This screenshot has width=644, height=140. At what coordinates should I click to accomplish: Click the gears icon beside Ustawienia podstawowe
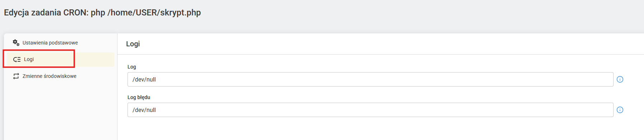(x=16, y=43)
